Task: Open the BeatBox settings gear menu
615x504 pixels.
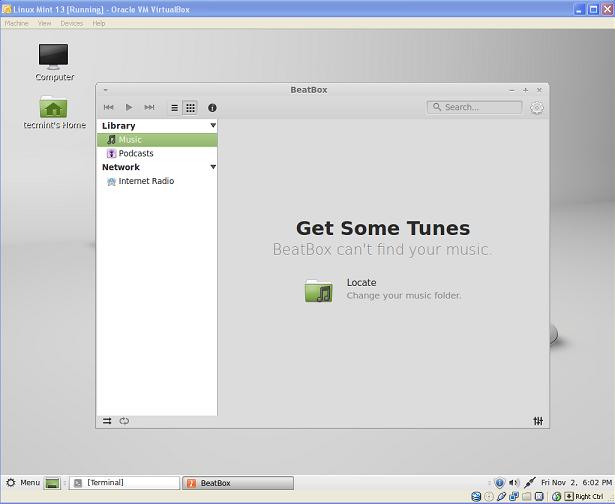Action: pos(537,108)
